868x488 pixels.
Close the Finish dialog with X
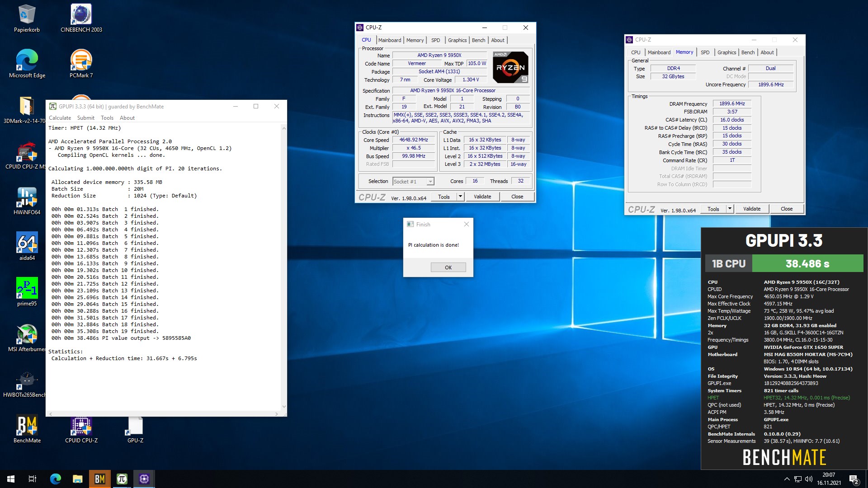(467, 224)
